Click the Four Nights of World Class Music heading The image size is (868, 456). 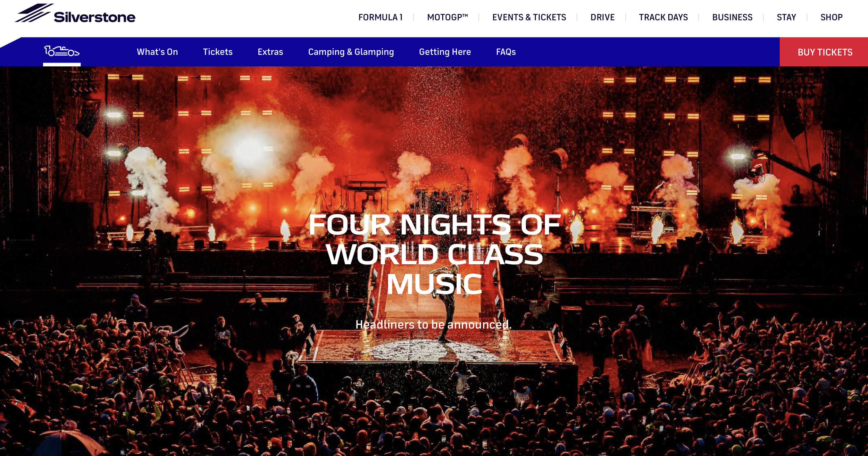434,254
